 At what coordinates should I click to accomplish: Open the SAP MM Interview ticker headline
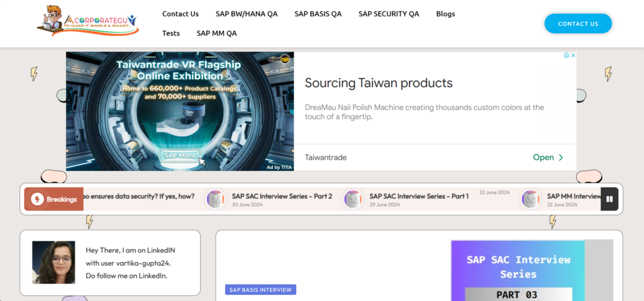[x=574, y=196]
